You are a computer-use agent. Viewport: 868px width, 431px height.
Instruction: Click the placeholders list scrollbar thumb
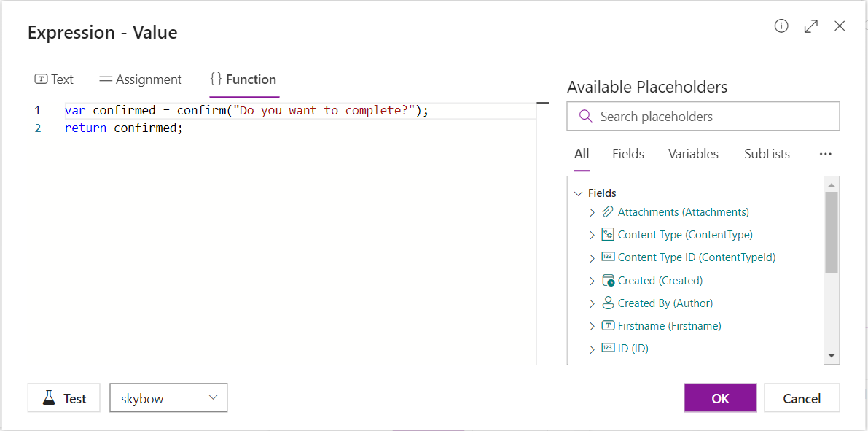(831, 233)
